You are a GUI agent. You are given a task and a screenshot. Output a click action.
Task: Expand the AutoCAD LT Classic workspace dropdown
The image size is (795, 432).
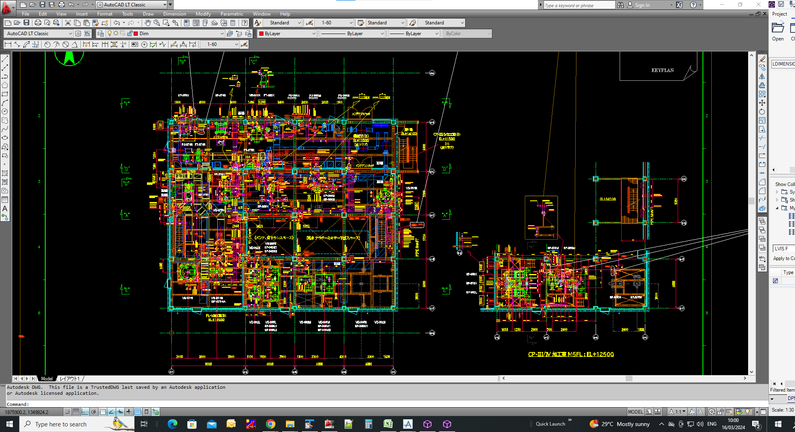[72, 33]
